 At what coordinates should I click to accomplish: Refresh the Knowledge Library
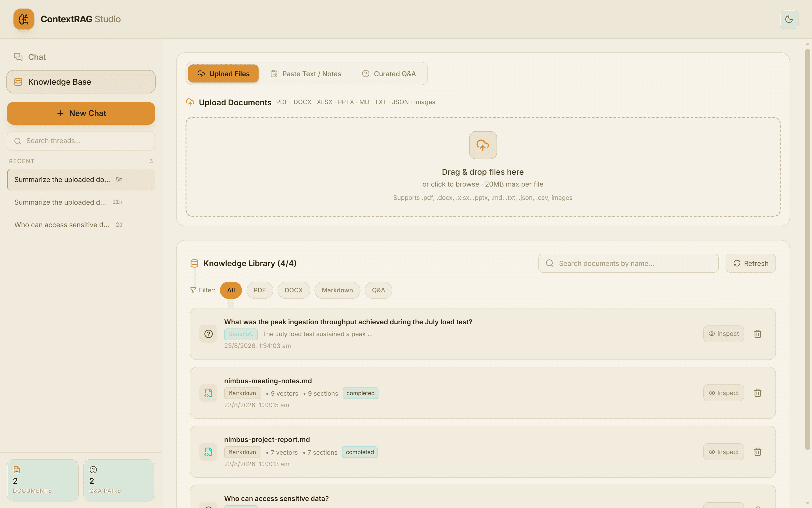(x=750, y=263)
